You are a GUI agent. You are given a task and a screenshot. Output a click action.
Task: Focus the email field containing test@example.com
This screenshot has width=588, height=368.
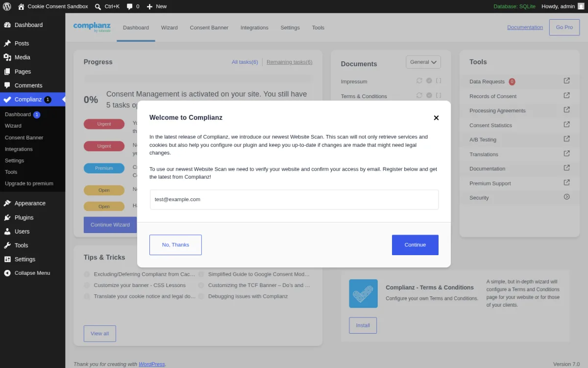[x=294, y=200]
